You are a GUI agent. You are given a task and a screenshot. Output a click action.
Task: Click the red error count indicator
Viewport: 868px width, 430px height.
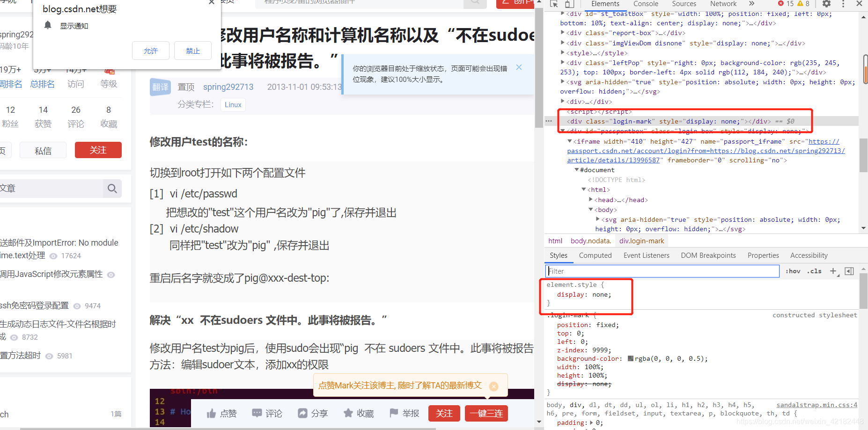coord(786,4)
